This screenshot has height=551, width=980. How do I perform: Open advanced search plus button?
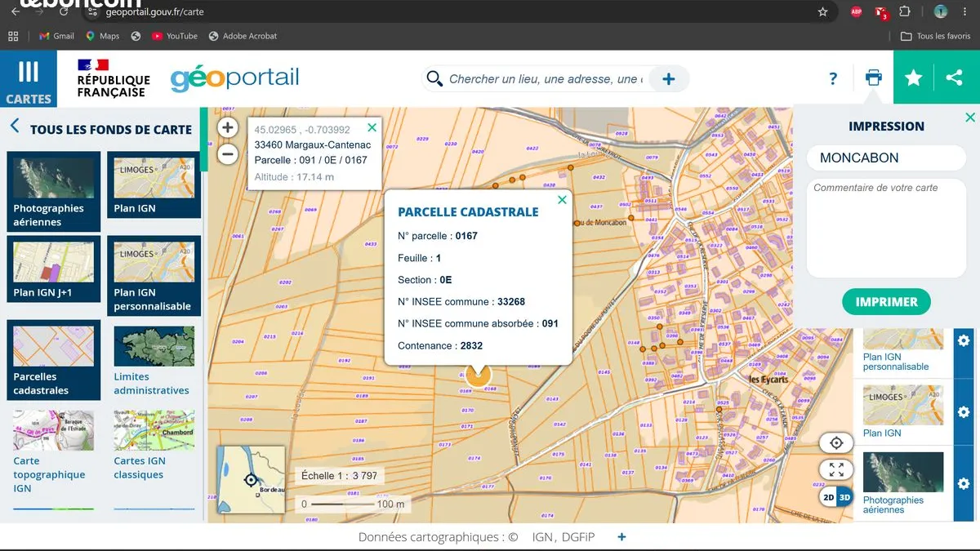pos(668,79)
